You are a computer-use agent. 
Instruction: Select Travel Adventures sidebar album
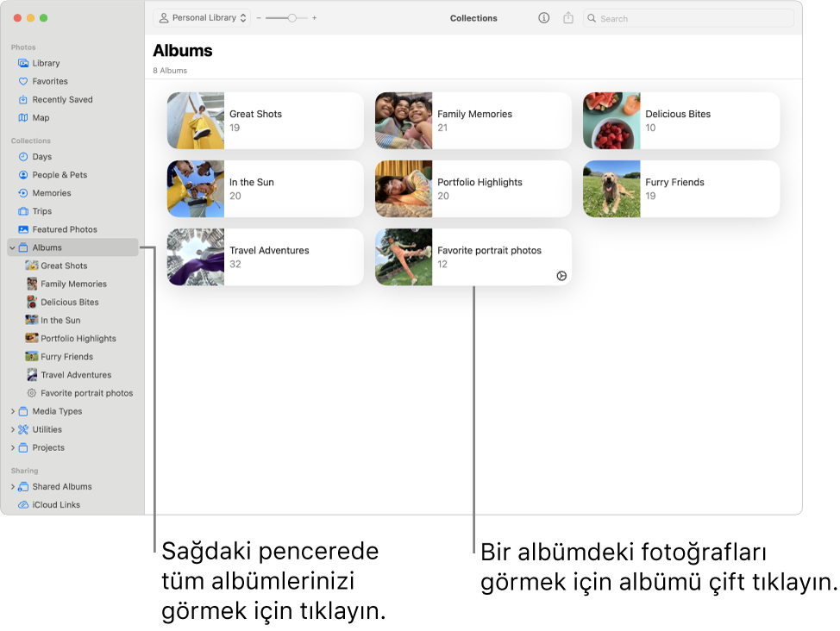(76, 375)
